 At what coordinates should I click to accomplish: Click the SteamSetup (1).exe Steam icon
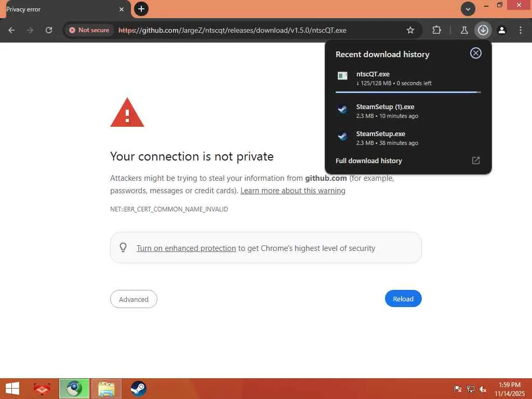pos(342,109)
